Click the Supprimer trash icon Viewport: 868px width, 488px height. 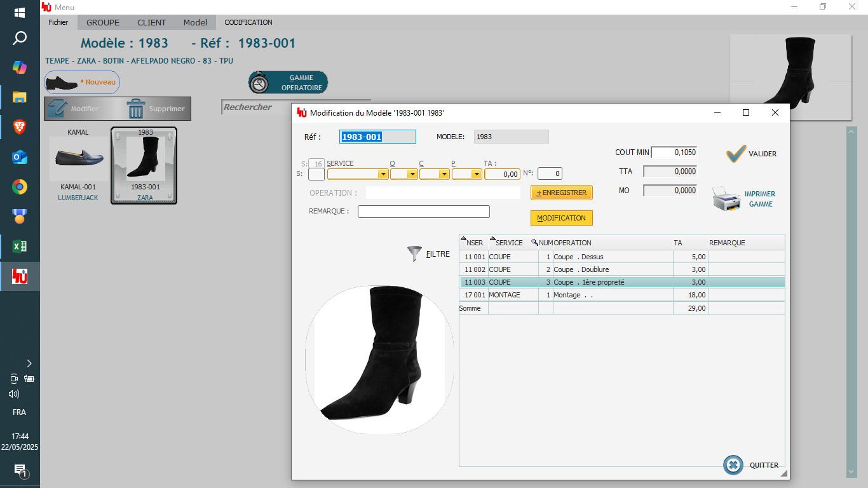pyautogui.click(x=136, y=109)
